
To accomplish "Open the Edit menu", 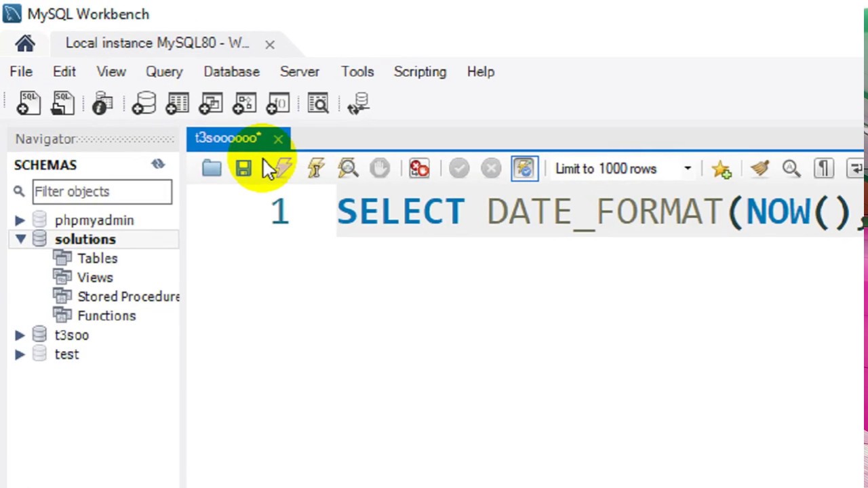I will 64,72.
